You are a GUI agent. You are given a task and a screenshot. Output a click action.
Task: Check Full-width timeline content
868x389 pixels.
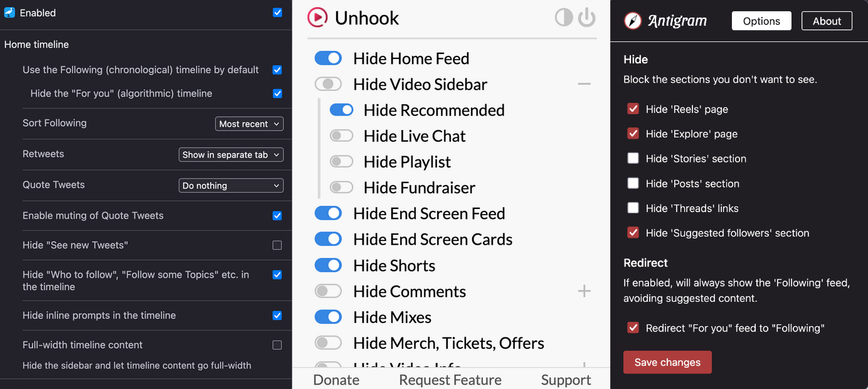click(x=277, y=345)
